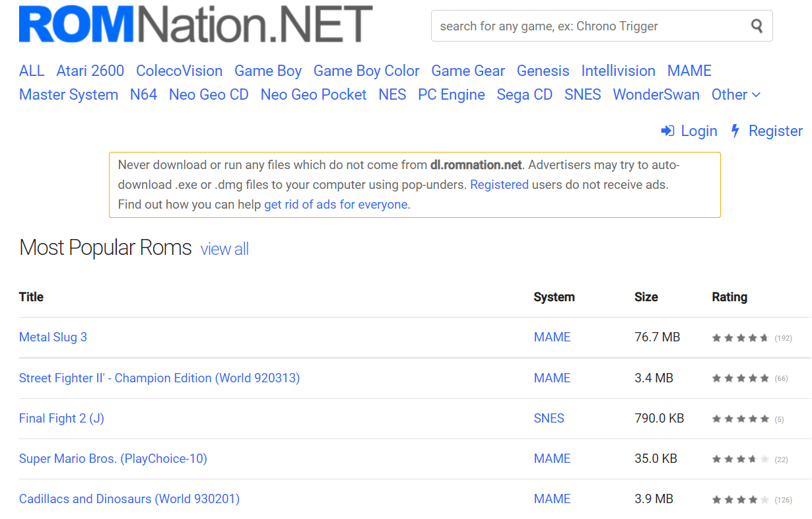Click SNES system for Final Fight 2
Screen dimensions: 812x519
pos(549,419)
